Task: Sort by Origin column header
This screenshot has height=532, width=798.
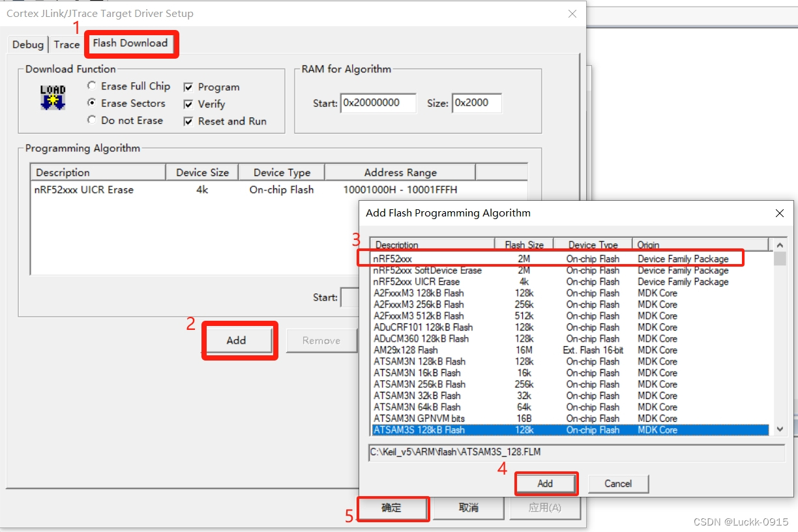Action: (x=701, y=244)
